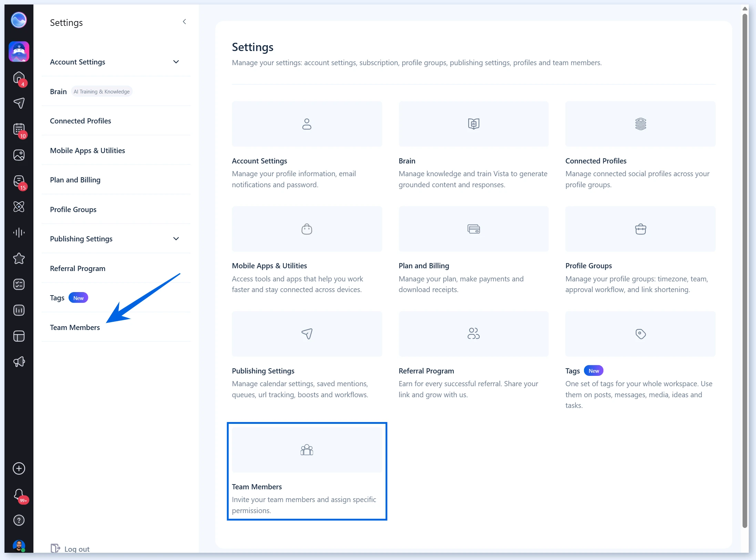756x560 pixels.
Task: Open the megaphone icon in sidebar
Action: tap(19, 362)
